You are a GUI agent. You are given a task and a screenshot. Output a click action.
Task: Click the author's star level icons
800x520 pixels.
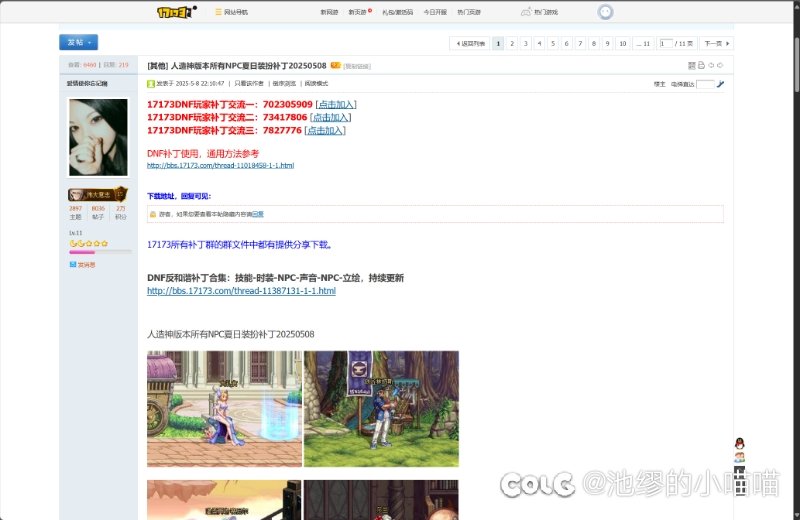point(89,243)
